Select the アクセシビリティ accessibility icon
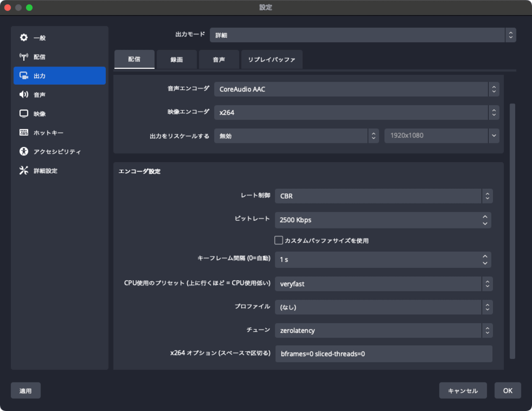 coord(24,151)
